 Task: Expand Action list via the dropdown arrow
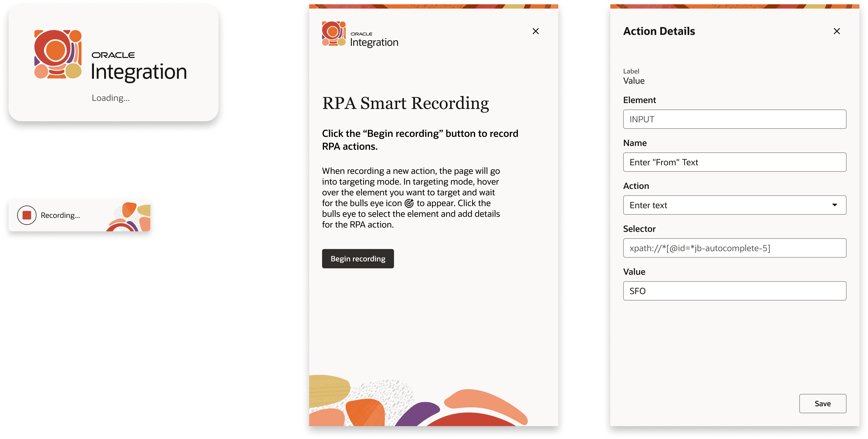click(x=834, y=205)
